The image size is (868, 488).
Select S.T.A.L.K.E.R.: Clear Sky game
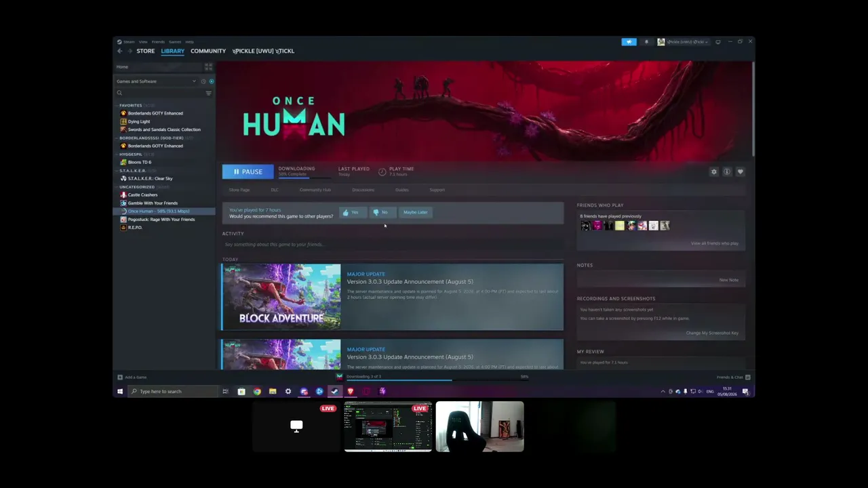(150, 178)
